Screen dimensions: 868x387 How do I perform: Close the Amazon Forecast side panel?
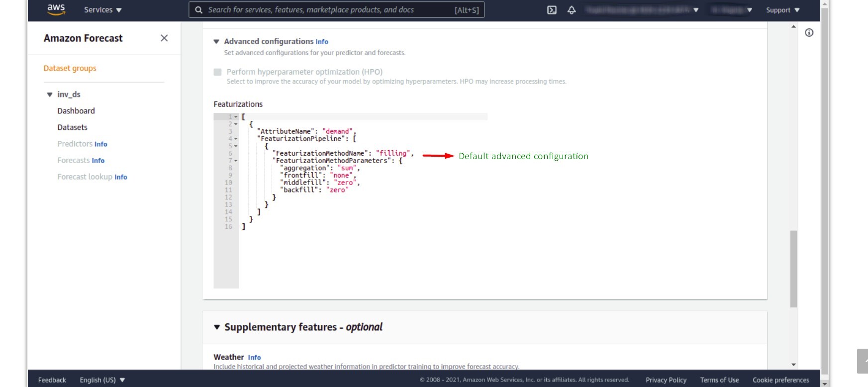point(164,38)
